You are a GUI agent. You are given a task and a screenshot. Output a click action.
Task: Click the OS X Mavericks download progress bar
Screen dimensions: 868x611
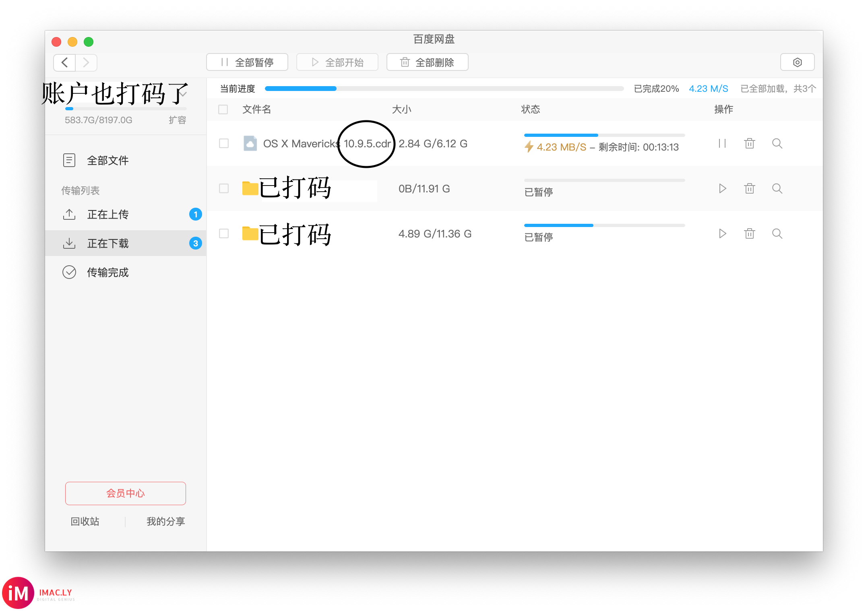[604, 135]
